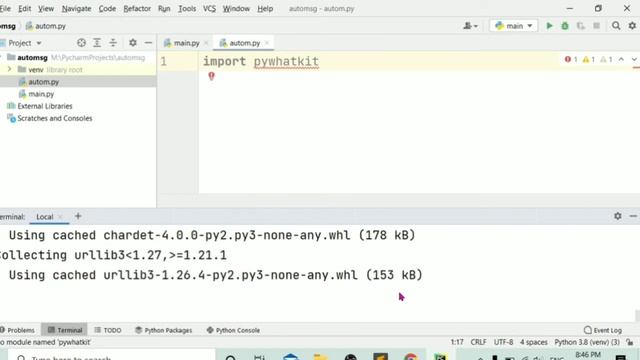Change 4 spaces indent setting
Screen dimensions: 640x360
(533, 342)
